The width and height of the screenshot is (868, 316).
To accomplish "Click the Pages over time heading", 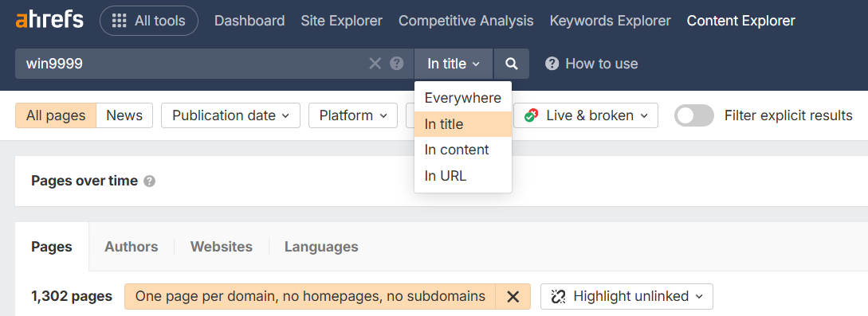I will pos(84,181).
